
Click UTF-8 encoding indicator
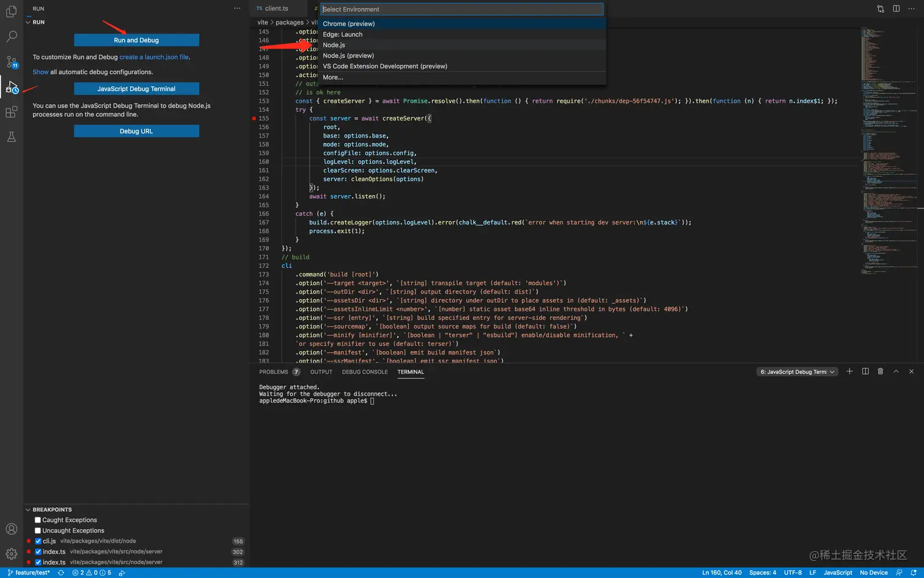tap(793, 573)
